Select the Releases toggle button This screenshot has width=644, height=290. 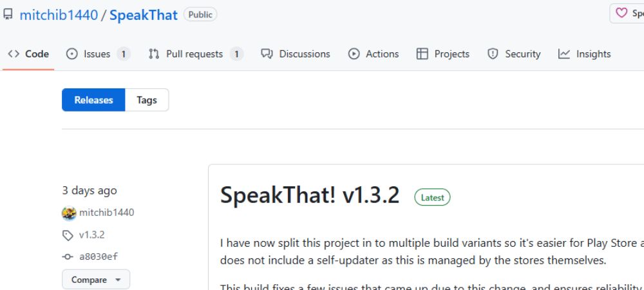[x=93, y=100]
